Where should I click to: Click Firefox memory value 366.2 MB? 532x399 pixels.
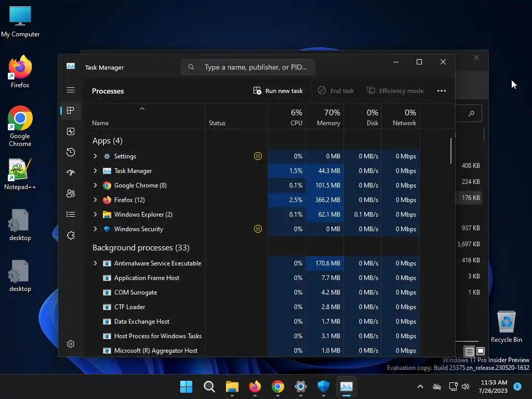tap(327, 200)
